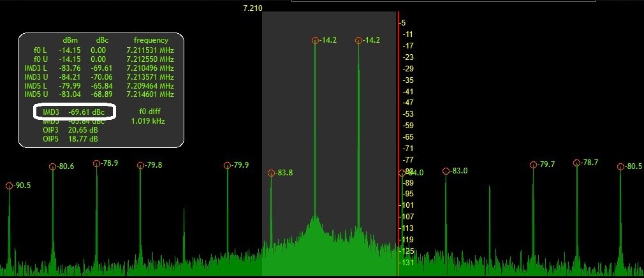Click the -79.9 peak marker circle
Screen dimensions: 644x278
tap(227, 166)
